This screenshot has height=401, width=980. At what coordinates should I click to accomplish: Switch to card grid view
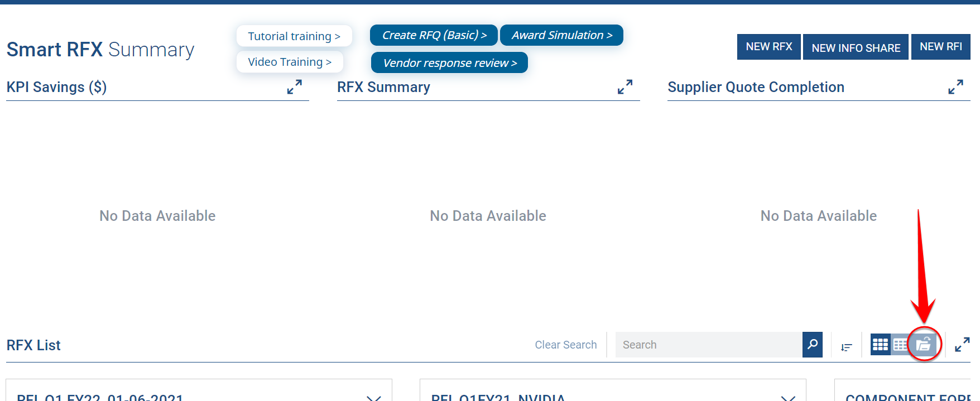point(880,345)
